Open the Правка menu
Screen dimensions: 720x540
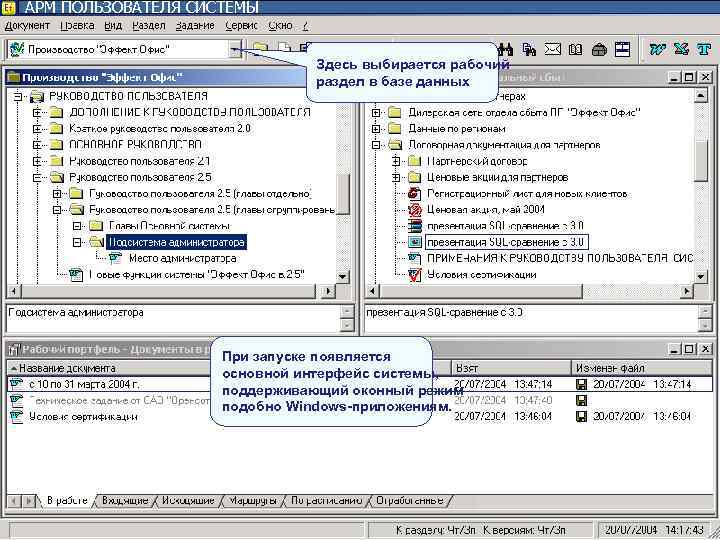tap(77, 26)
